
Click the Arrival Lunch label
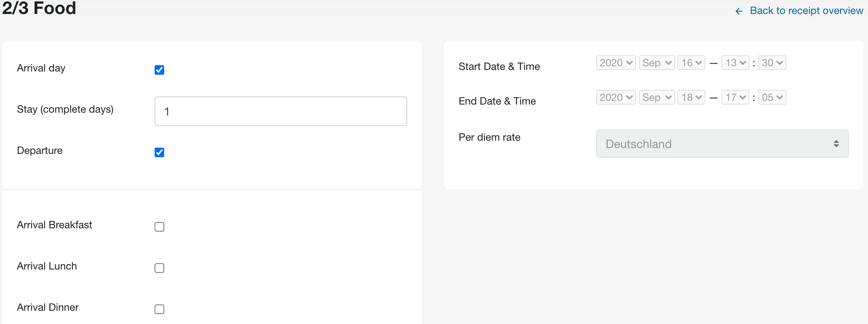coord(47,266)
